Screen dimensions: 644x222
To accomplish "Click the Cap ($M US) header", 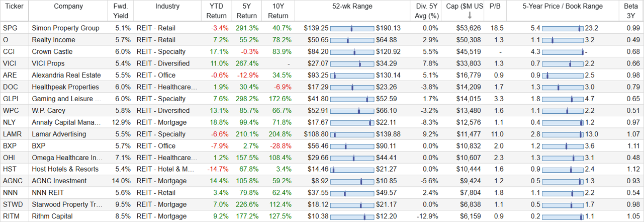I will point(465,7).
